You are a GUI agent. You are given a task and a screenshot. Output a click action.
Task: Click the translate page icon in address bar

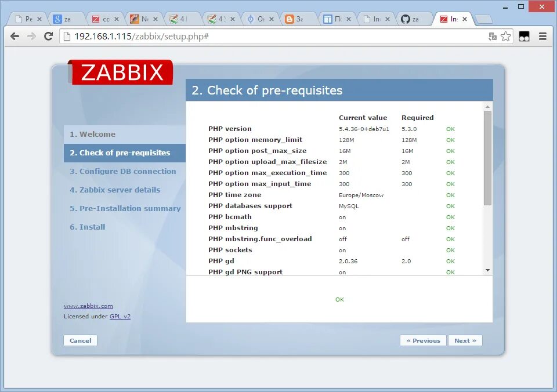(493, 36)
